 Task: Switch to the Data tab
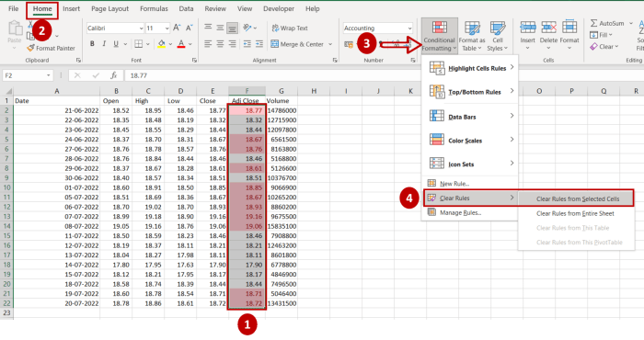tap(186, 8)
